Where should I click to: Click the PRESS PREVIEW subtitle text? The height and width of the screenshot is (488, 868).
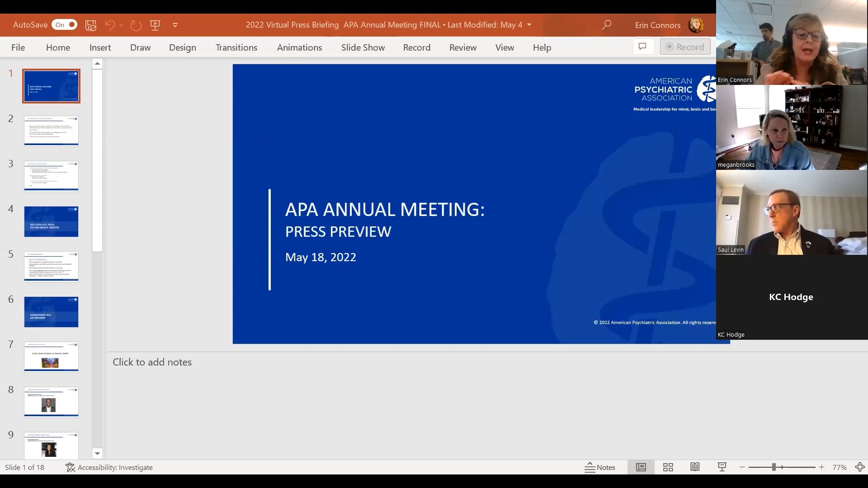pos(338,232)
